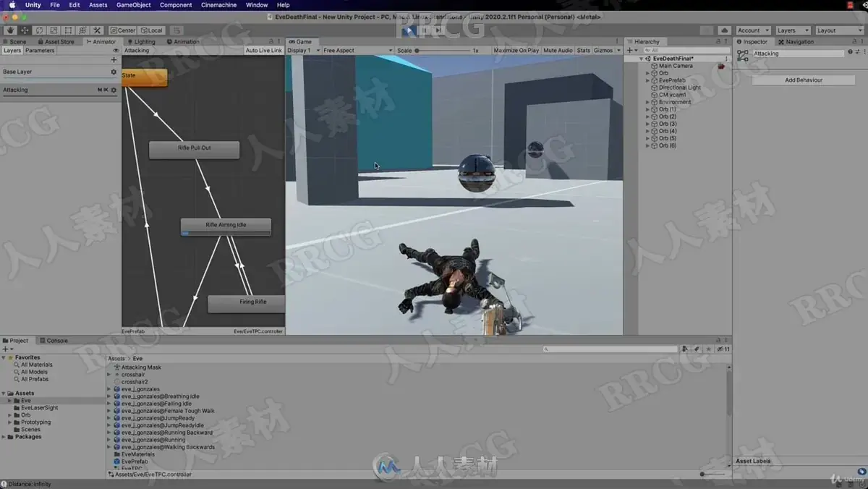The image size is (868, 489).
Task: Switch to the Lighting tab
Action: [x=141, y=42]
